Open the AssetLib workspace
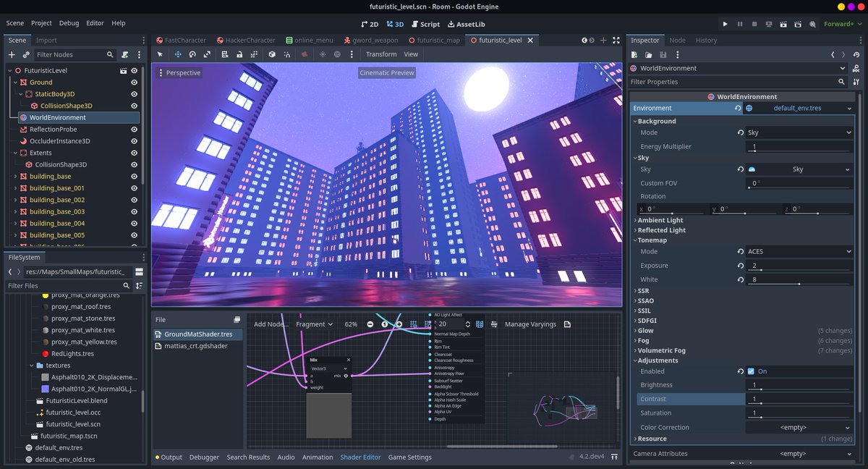Viewport: 868px width, 469px height. coord(466,24)
